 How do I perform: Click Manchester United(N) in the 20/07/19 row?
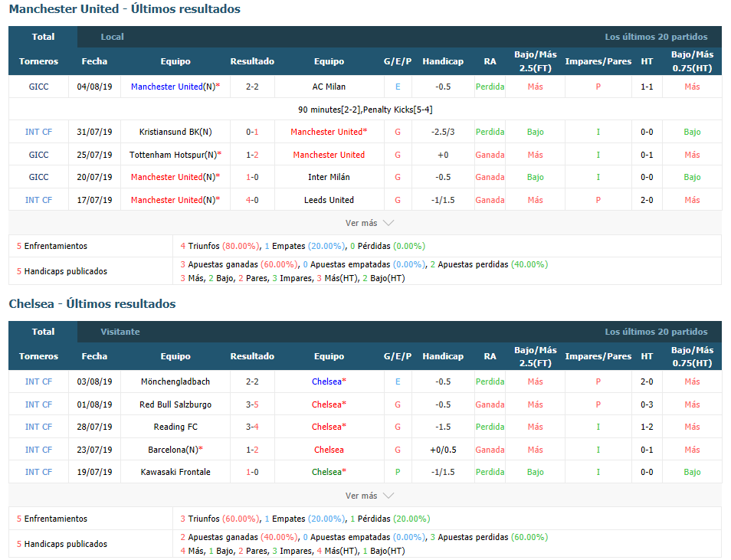[175, 177]
